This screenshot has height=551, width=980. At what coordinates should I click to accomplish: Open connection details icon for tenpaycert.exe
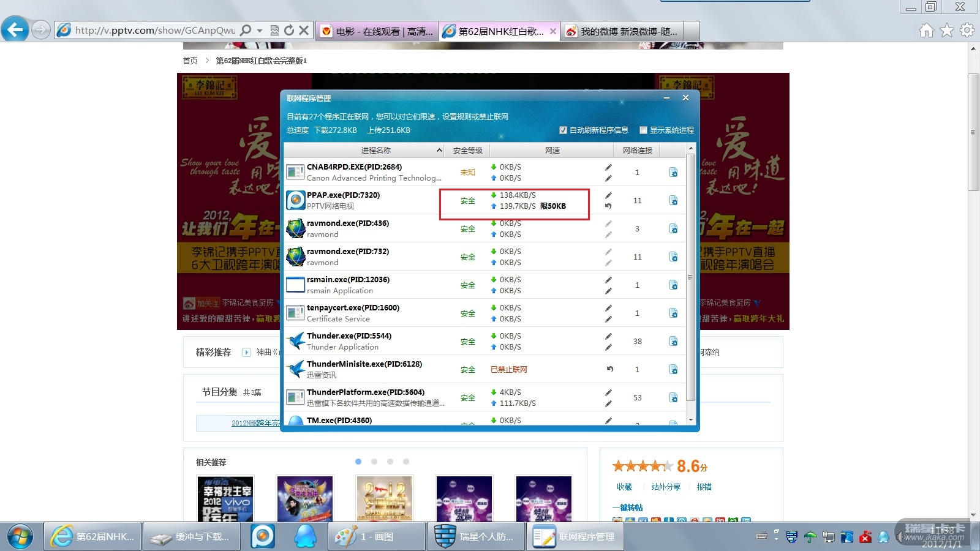(x=673, y=313)
